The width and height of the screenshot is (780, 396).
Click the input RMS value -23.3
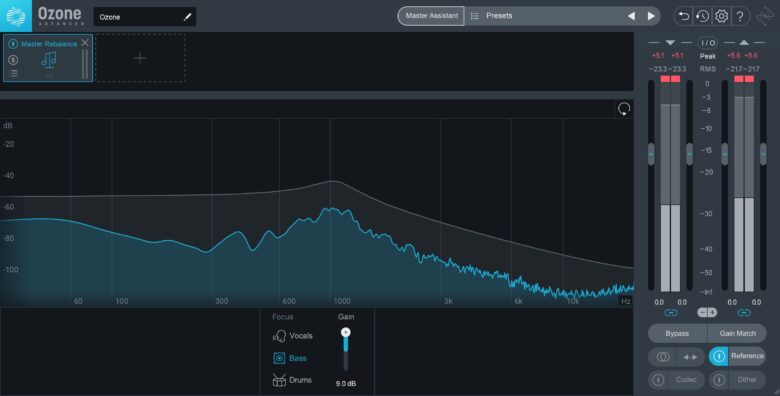pos(668,69)
